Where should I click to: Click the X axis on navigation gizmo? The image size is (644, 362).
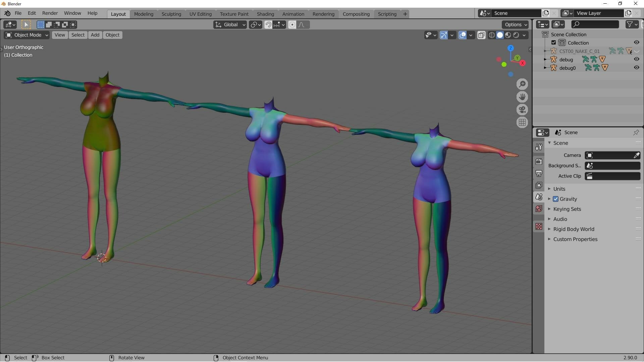pyautogui.click(x=522, y=63)
